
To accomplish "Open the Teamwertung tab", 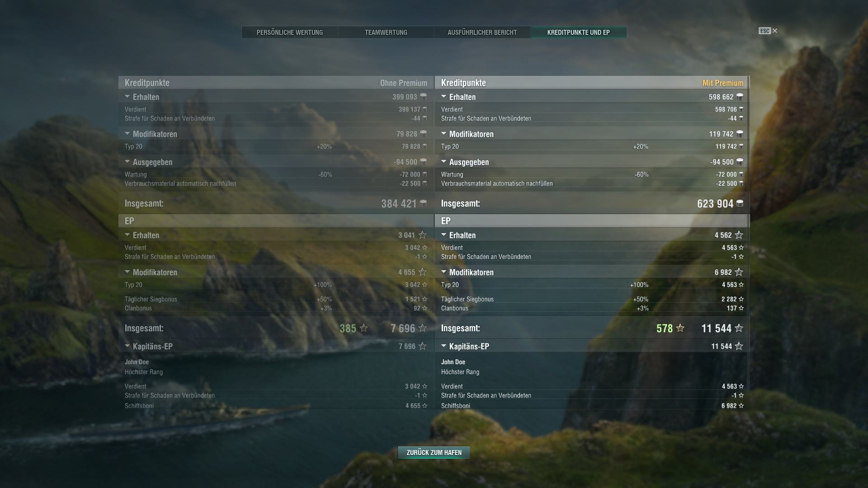I will [x=386, y=33].
